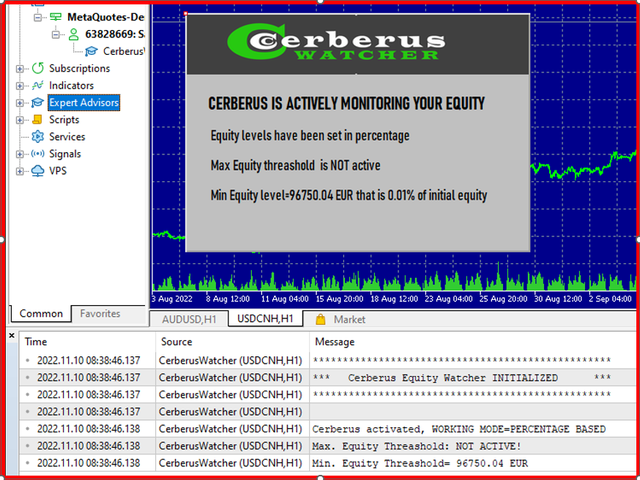
Task: Click the VPS cloud icon
Action: 38,171
